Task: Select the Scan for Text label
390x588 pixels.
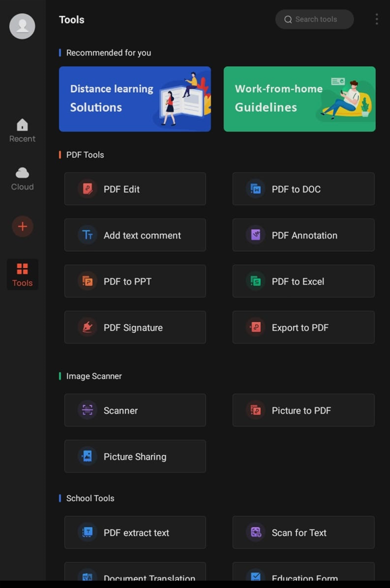Action: point(299,533)
